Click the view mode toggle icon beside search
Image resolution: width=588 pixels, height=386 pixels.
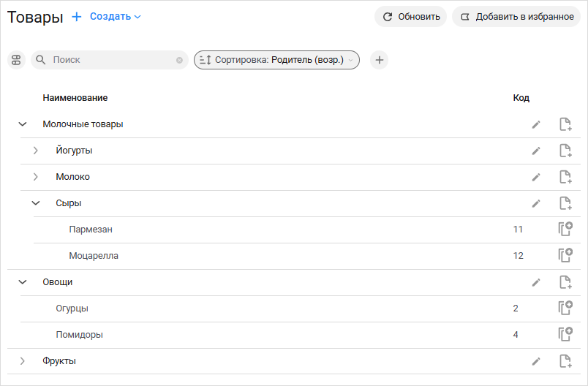point(16,60)
